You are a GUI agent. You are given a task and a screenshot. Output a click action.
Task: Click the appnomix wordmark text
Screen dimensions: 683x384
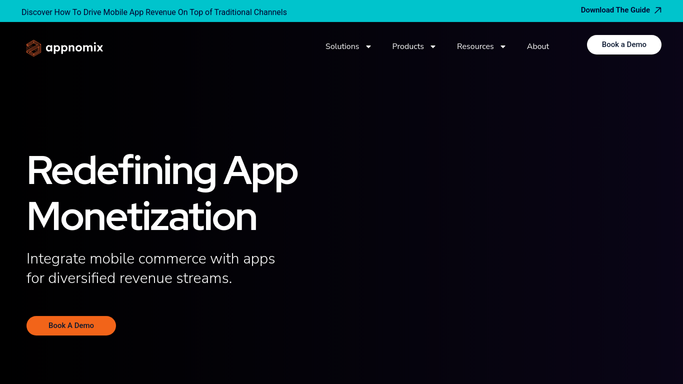click(74, 47)
